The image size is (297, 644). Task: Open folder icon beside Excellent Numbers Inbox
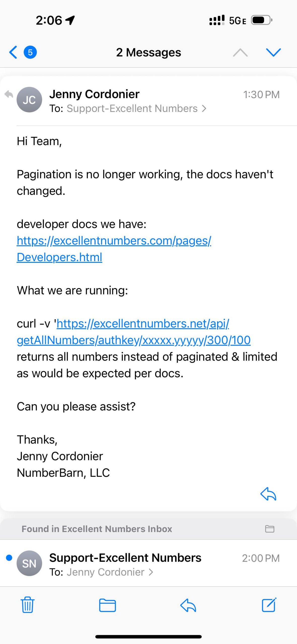click(x=270, y=529)
